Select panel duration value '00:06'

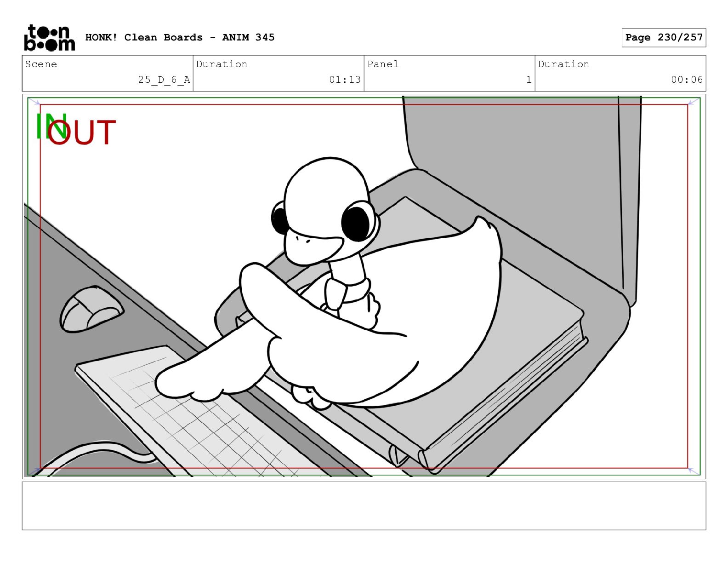click(x=687, y=80)
